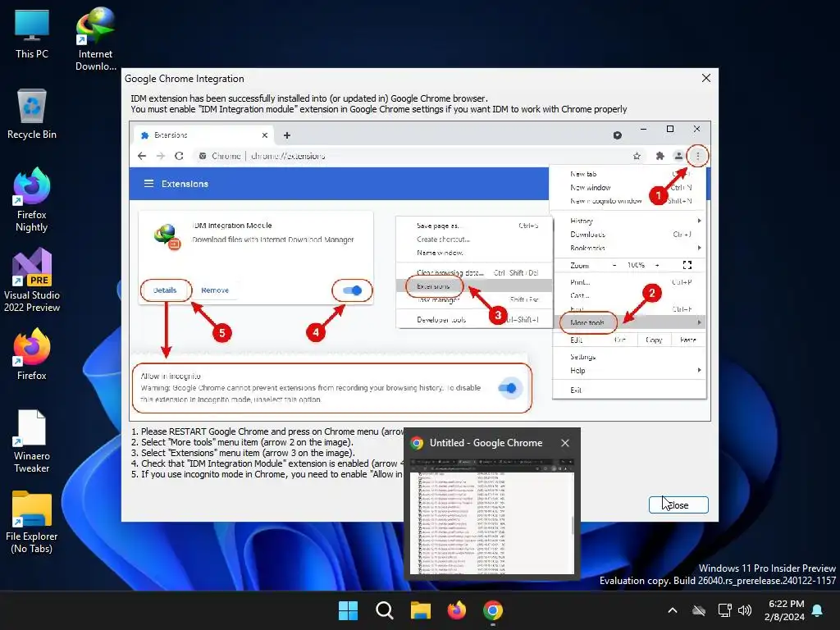
Task: Select Settings in the illustrated Chrome menu
Action: click(629, 357)
